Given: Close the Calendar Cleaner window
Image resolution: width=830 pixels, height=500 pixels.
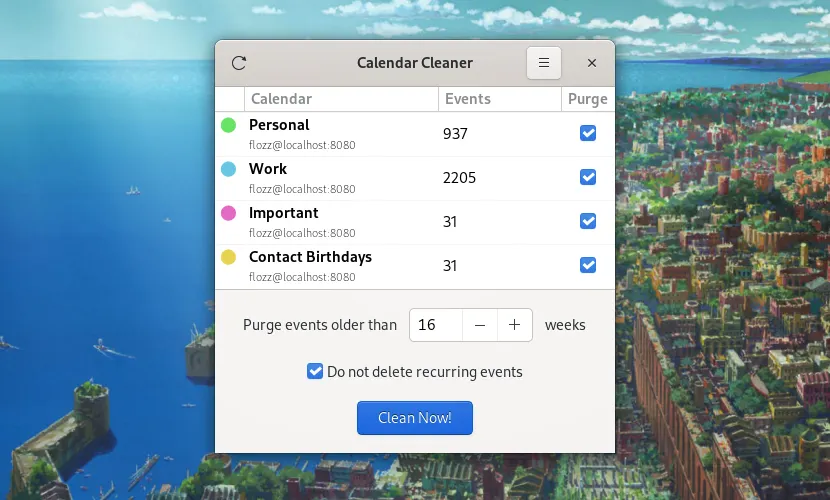Looking at the screenshot, I should tap(592, 63).
